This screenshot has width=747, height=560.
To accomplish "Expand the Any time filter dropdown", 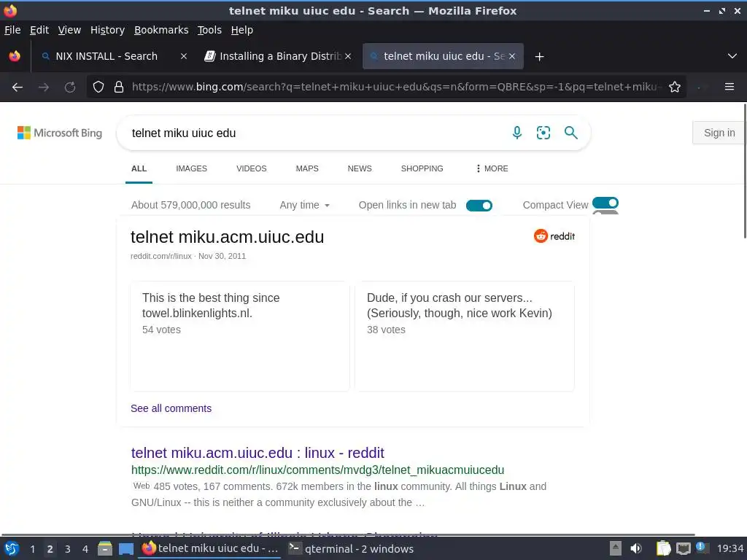I will point(305,205).
